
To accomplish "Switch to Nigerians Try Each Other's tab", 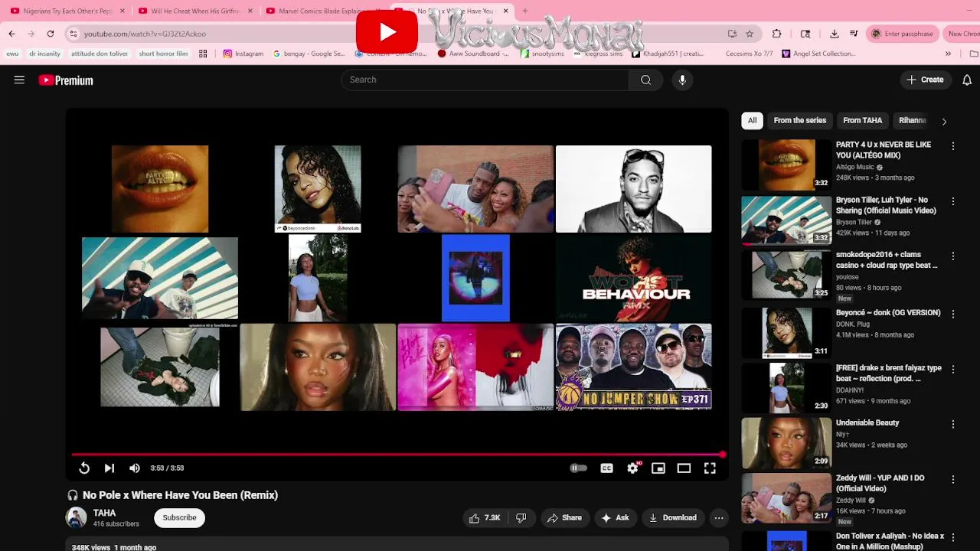I will click(67, 11).
